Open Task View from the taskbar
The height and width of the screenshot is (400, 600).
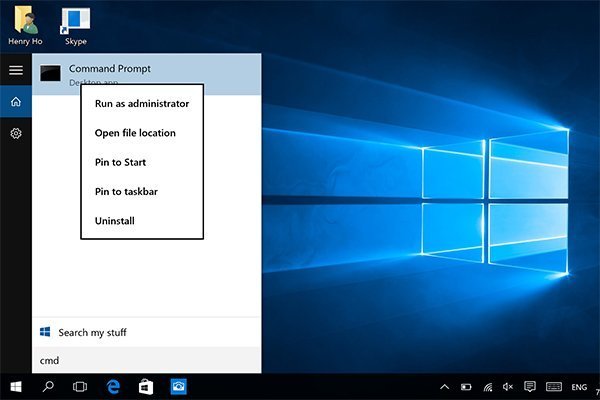pos(81,386)
